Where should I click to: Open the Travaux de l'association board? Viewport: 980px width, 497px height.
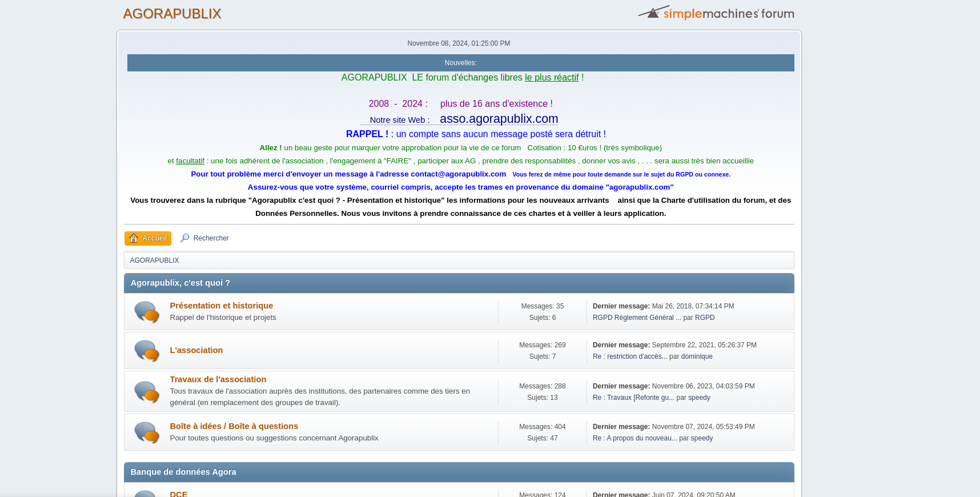[218, 379]
